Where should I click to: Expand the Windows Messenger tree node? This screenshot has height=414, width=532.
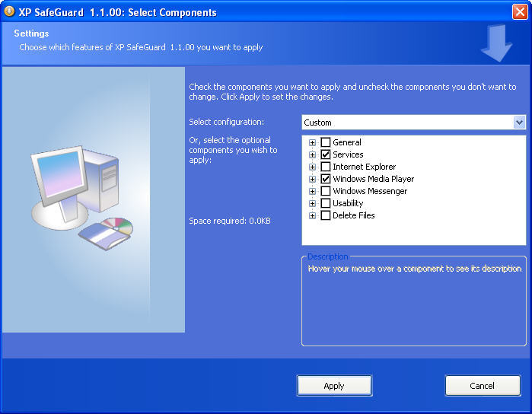[312, 191]
